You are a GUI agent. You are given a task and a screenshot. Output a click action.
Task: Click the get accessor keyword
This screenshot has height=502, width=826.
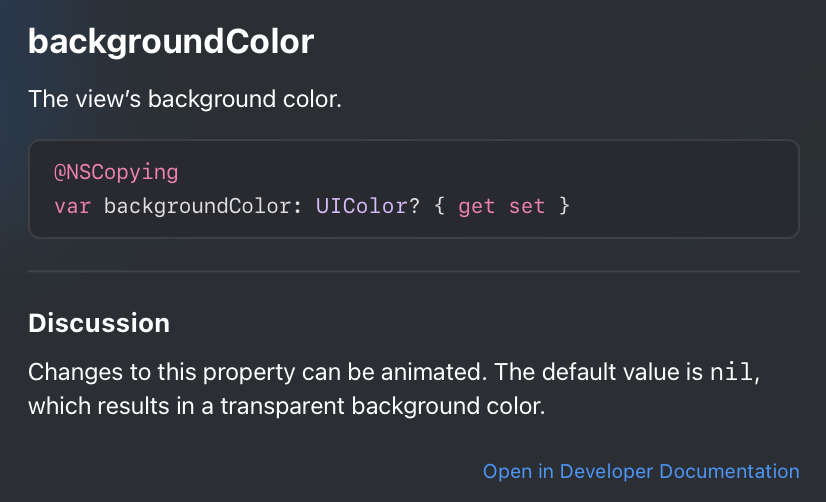point(477,206)
